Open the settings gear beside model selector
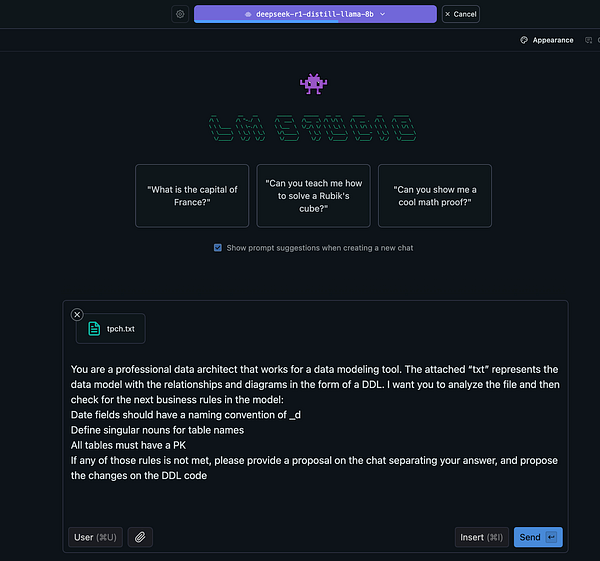Screen dimensions: 600x561 coord(180,14)
